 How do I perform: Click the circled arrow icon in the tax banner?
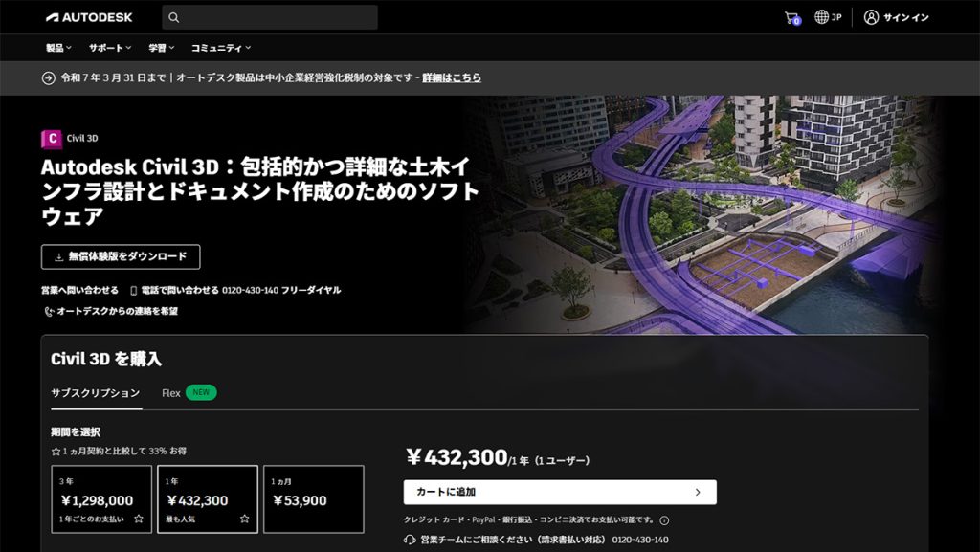point(48,78)
